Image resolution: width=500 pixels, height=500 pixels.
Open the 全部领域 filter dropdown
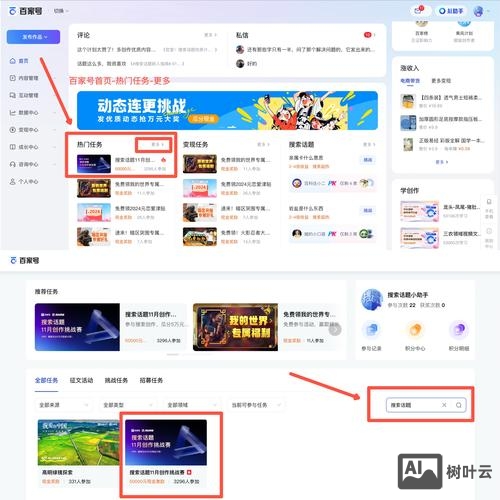pos(192,405)
